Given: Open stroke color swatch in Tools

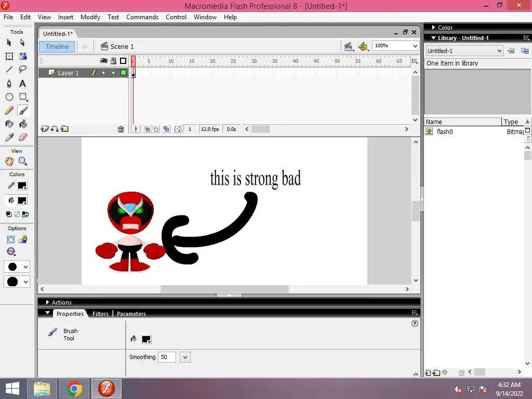Looking at the screenshot, I should pos(22,185).
